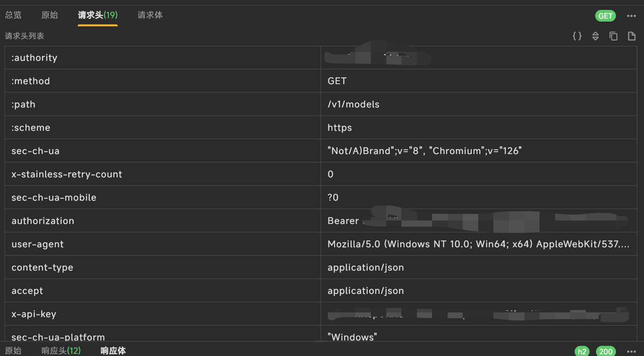Select the truncated user-agent value cell

click(479, 244)
